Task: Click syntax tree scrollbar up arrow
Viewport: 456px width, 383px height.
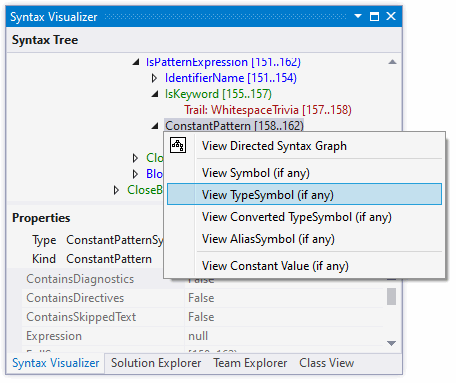Action: [392, 62]
